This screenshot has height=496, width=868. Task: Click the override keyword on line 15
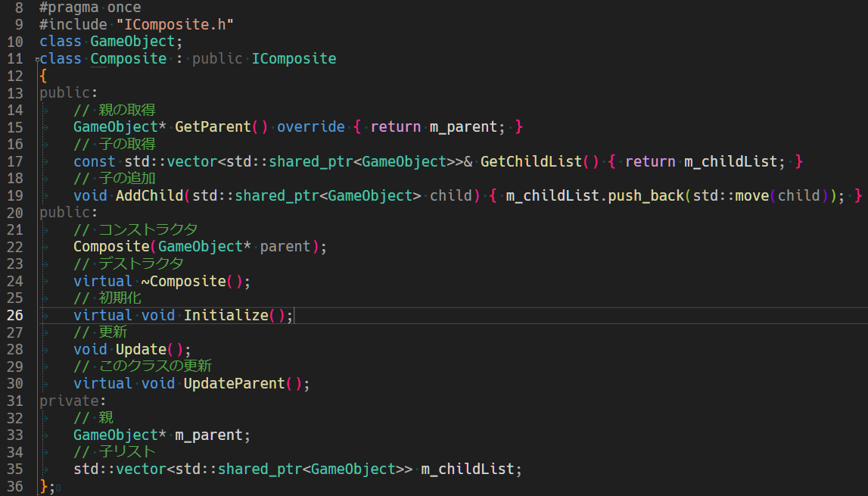pos(310,126)
